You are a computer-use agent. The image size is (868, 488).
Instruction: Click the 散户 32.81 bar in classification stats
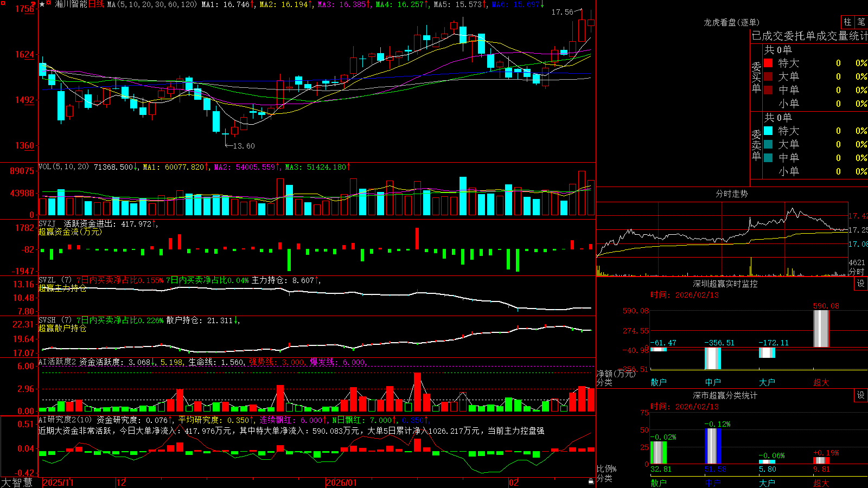[659, 453]
